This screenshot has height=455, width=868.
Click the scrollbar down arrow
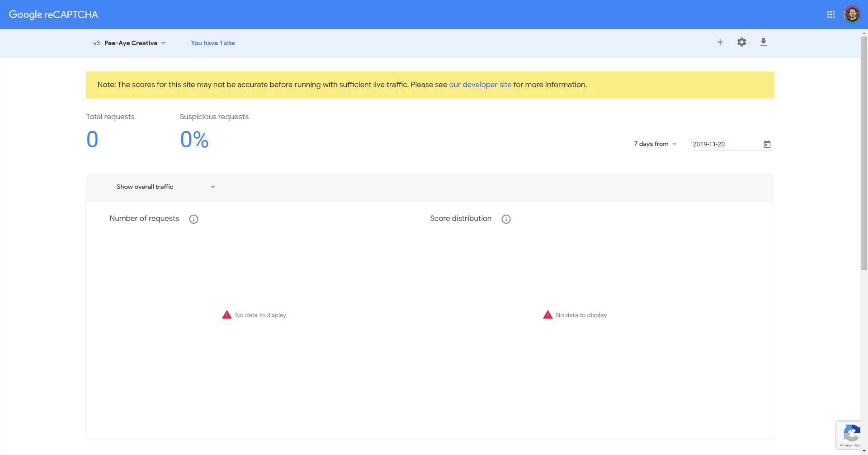pos(864,451)
